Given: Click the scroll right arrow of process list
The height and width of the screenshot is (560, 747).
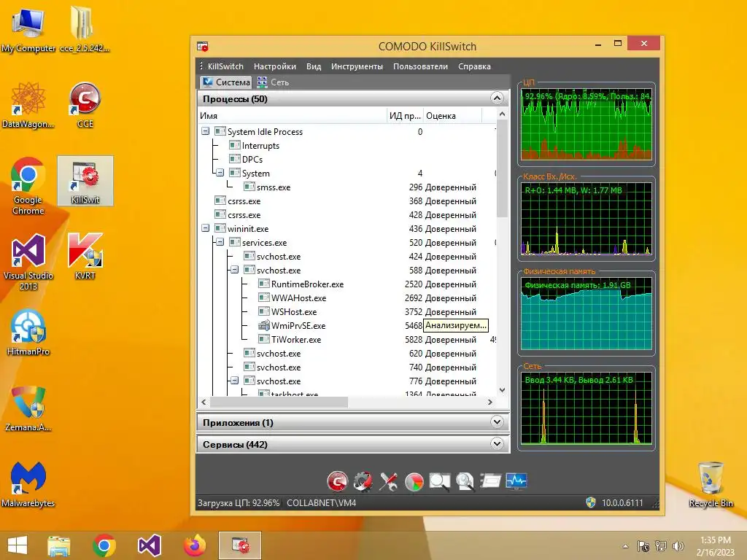Looking at the screenshot, I should point(489,402).
